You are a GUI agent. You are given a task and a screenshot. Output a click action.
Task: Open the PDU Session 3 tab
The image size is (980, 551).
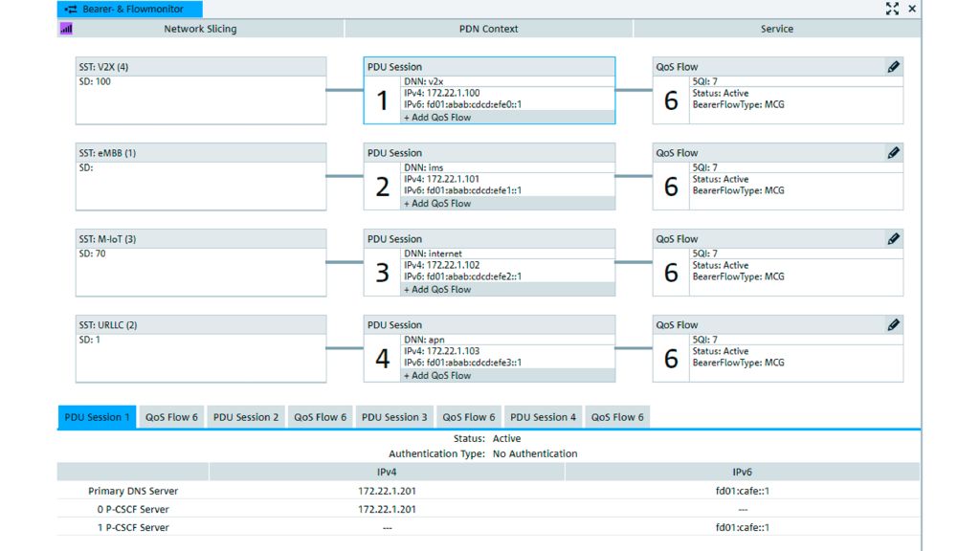point(394,417)
